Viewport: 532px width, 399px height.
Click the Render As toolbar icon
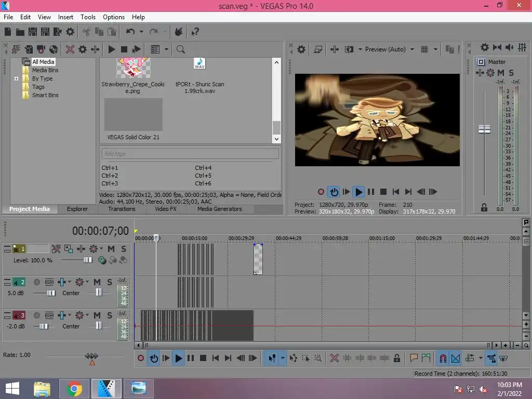tap(57, 32)
